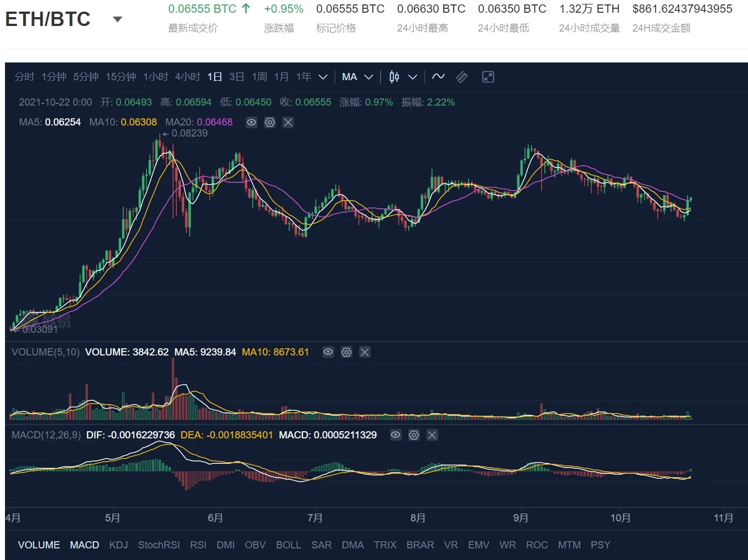Screen dimensions: 748x560
Task: Open settings gear for MA indicator
Action: [269, 122]
